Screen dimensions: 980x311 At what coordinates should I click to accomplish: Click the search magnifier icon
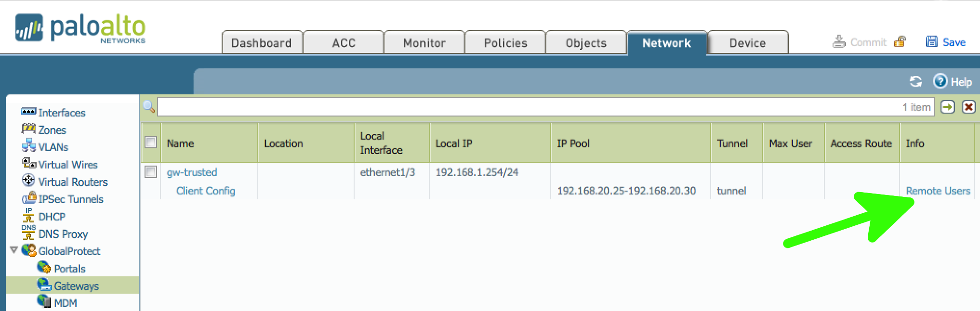pos(149,106)
